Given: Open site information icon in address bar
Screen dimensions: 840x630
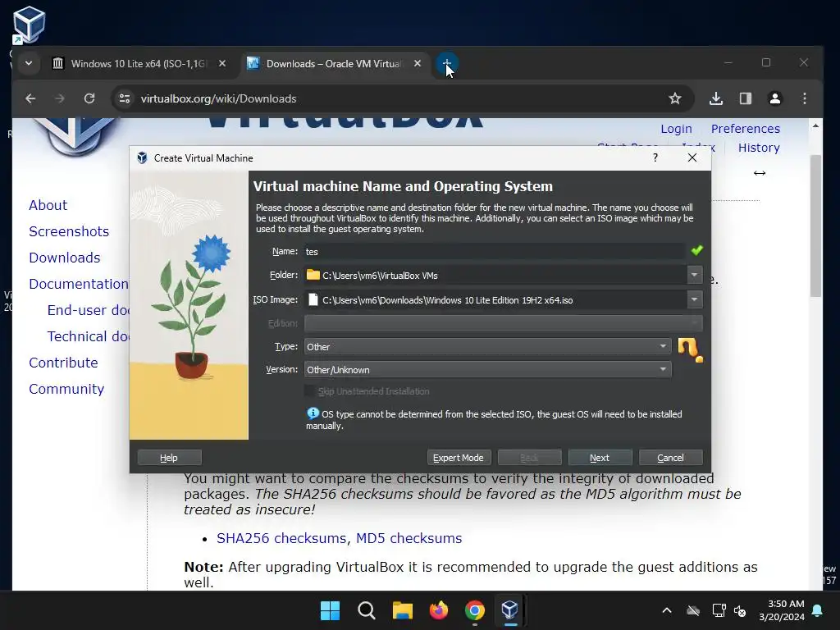Looking at the screenshot, I should 125,98.
